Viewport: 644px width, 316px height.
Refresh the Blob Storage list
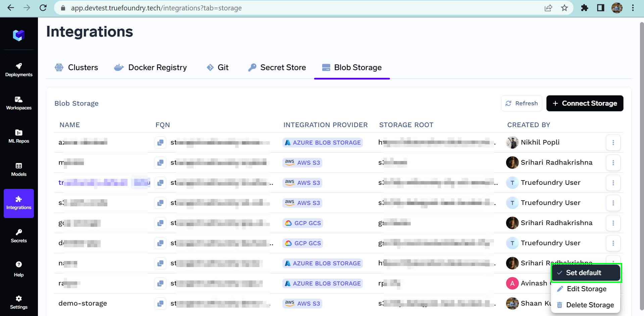pos(522,103)
